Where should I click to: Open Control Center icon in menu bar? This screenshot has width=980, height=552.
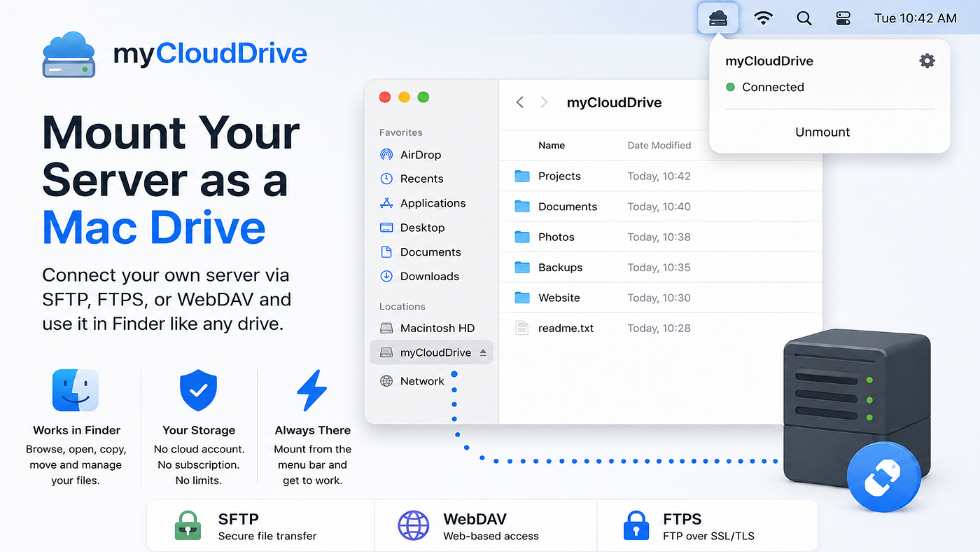pos(843,19)
